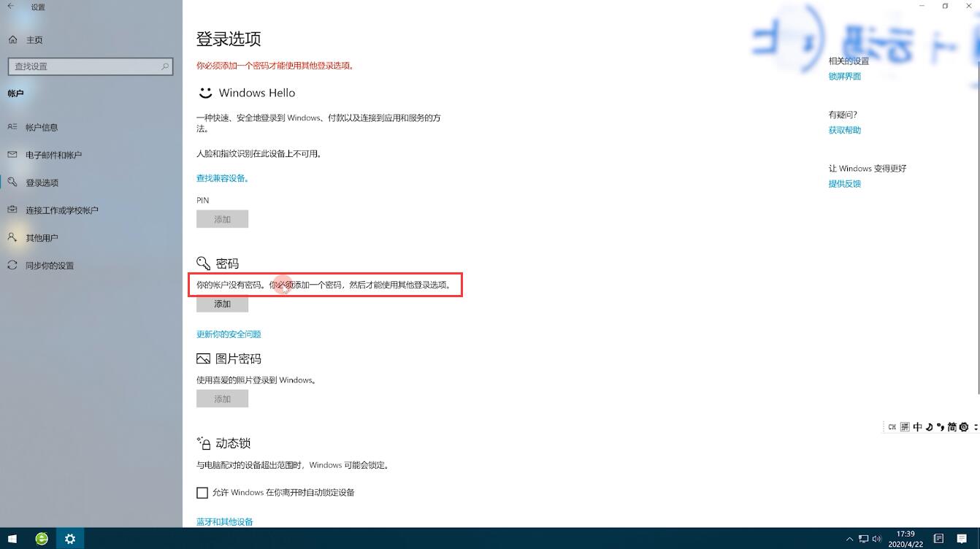
Task: Click the Settings gear taskbar icon
Action: (70, 539)
